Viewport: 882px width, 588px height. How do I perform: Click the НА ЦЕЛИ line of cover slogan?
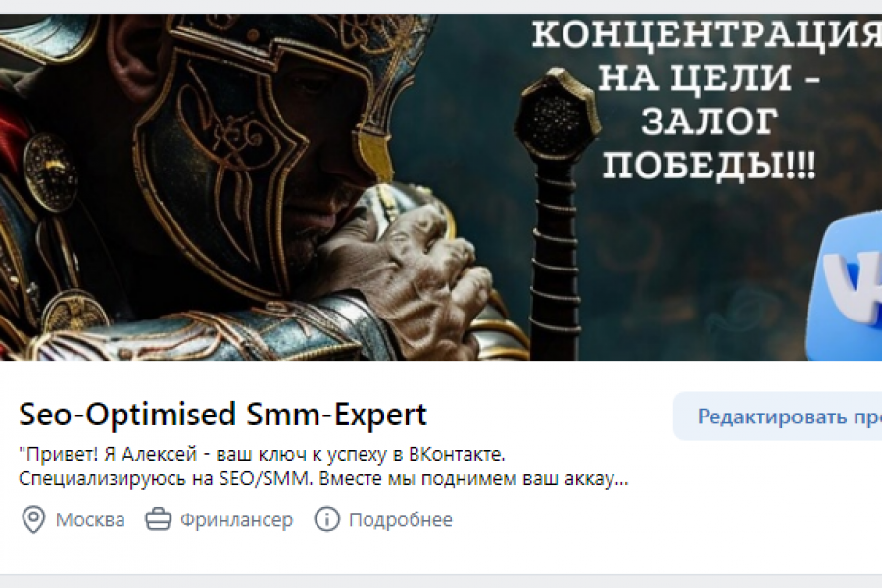click(709, 78)
